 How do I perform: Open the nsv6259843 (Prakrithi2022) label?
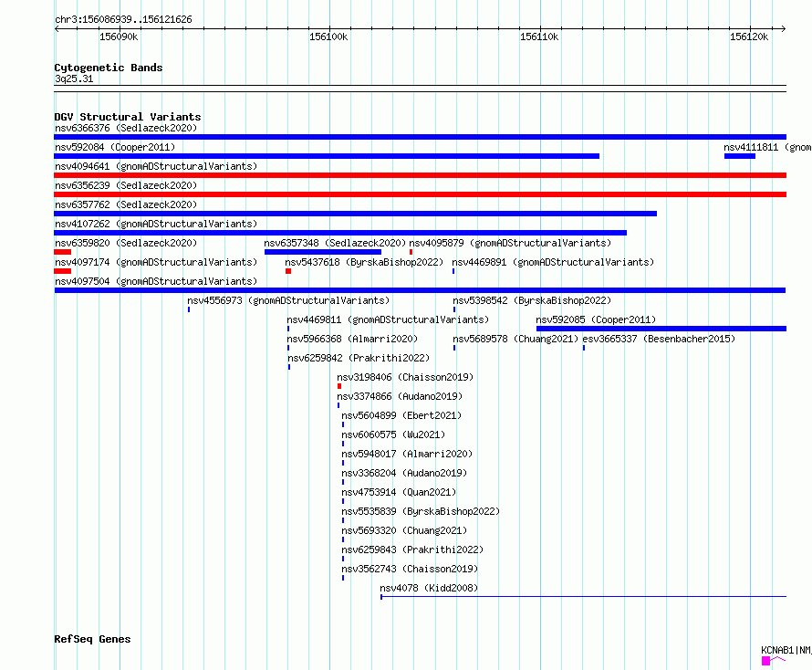click(412, 550)
